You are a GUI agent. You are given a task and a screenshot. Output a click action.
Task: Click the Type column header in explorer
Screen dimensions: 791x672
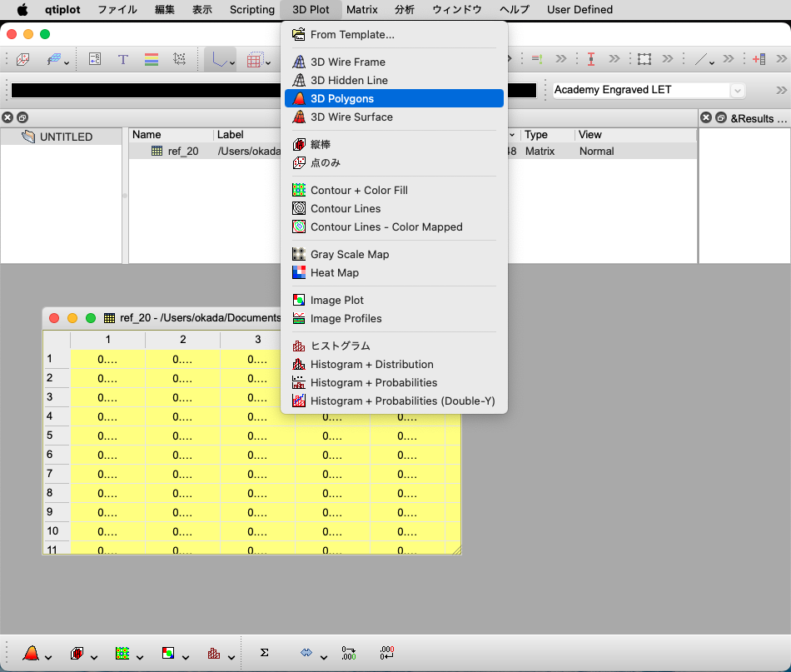(548, 135)
